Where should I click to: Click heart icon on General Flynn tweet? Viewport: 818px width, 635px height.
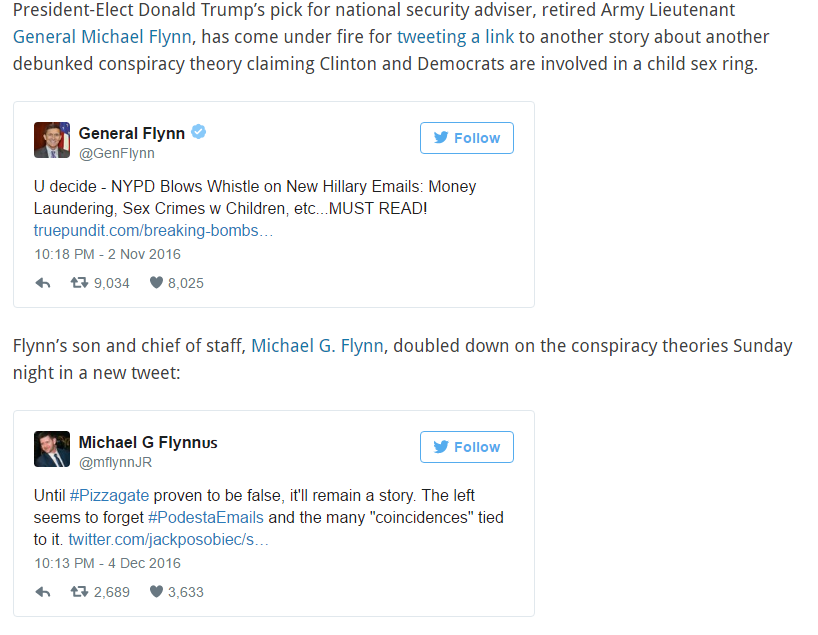[x=155, y=283]
